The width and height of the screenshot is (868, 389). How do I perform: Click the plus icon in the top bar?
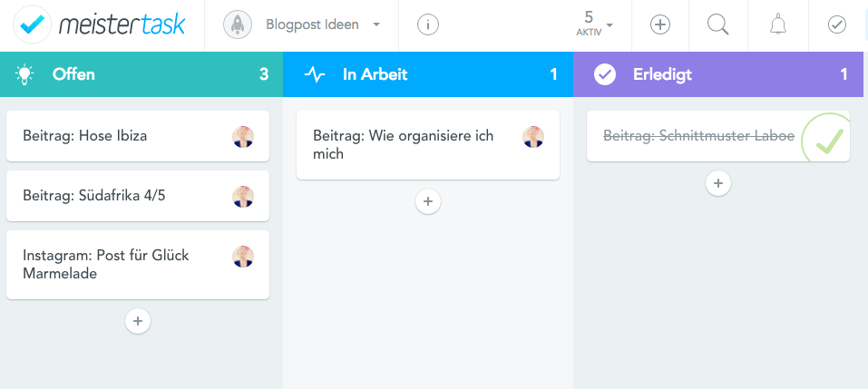660,24
